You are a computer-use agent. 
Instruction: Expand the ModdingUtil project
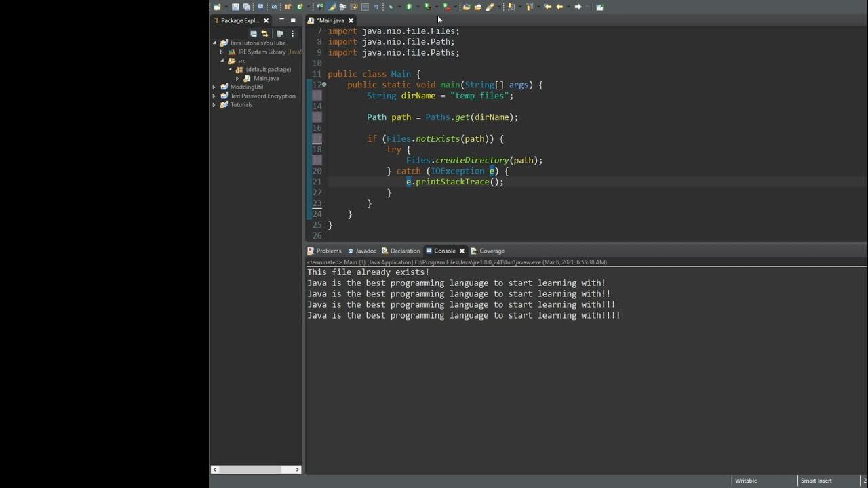click(x=214, y=87)
